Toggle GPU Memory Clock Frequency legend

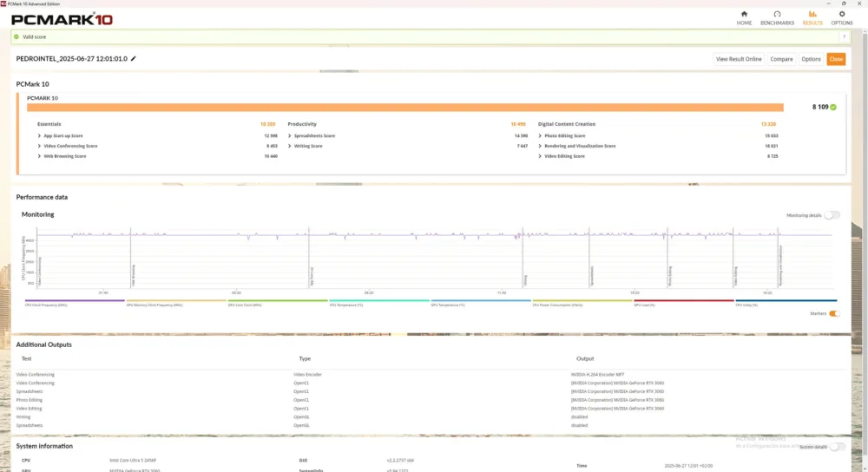coord(176,303)
